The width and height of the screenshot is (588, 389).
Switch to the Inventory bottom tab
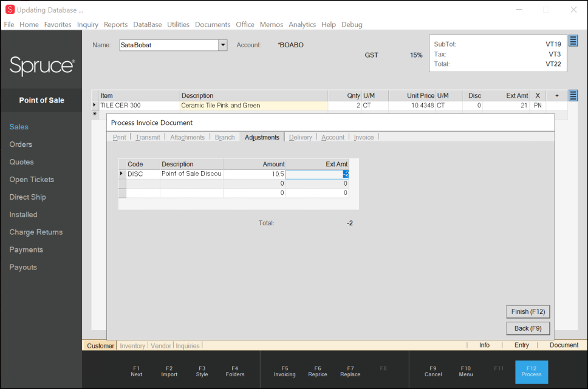[x=132, y=345]
